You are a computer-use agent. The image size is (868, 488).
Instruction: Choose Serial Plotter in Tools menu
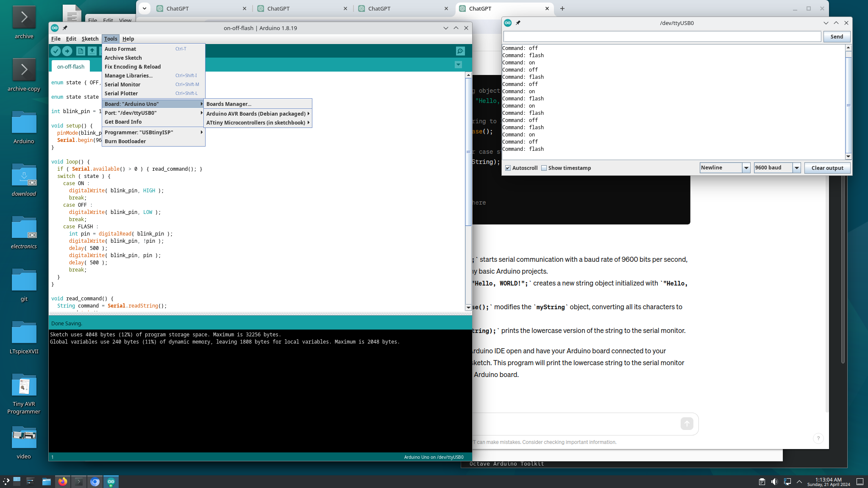[153, 93]
